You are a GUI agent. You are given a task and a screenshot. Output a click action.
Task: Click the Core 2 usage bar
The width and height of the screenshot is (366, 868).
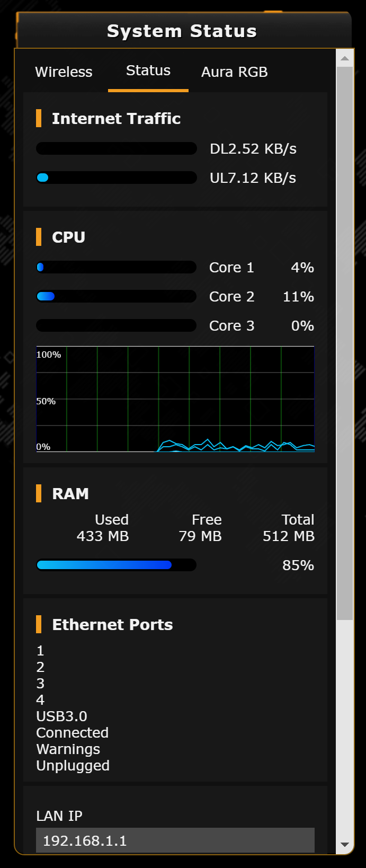[x=116, y=296]
